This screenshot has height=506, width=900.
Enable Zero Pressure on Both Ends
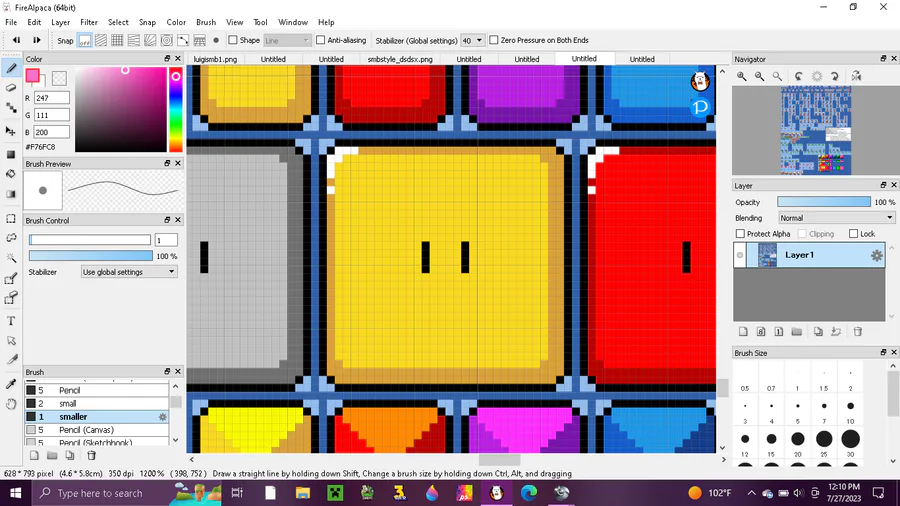(x=494, y=40)
